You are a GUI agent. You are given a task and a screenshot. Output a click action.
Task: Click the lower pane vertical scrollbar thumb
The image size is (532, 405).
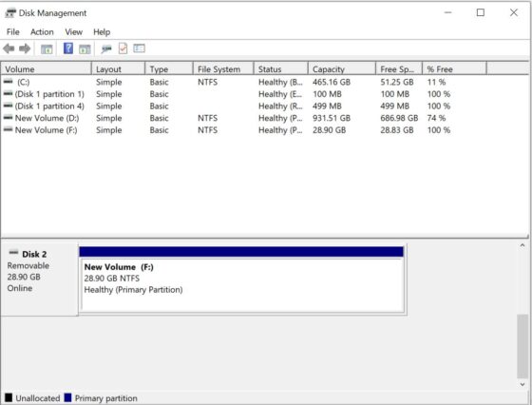[x=522, y=346]
